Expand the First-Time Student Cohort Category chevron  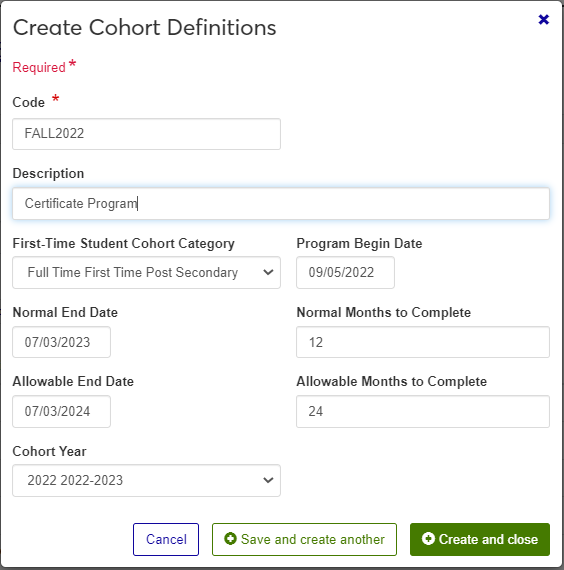pos(268,272)
